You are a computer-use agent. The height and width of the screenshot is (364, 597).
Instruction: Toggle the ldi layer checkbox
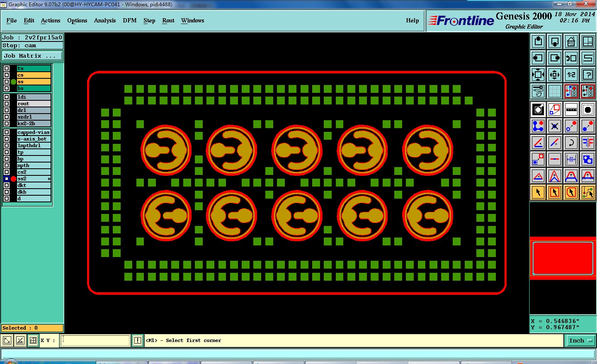(x=7, y=97)
